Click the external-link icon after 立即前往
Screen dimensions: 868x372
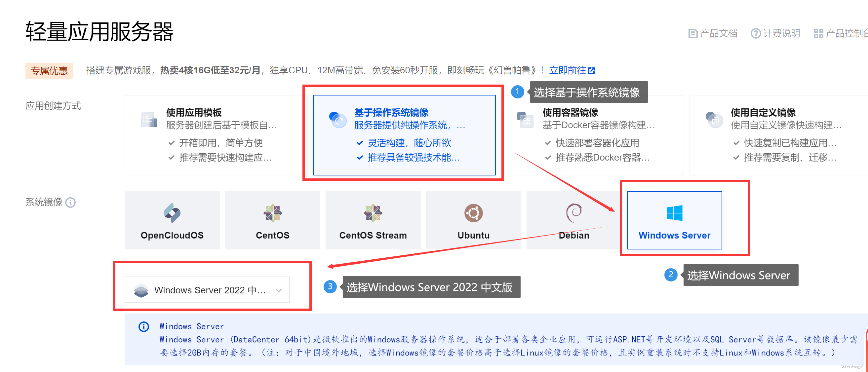click(x=591, y=71)
